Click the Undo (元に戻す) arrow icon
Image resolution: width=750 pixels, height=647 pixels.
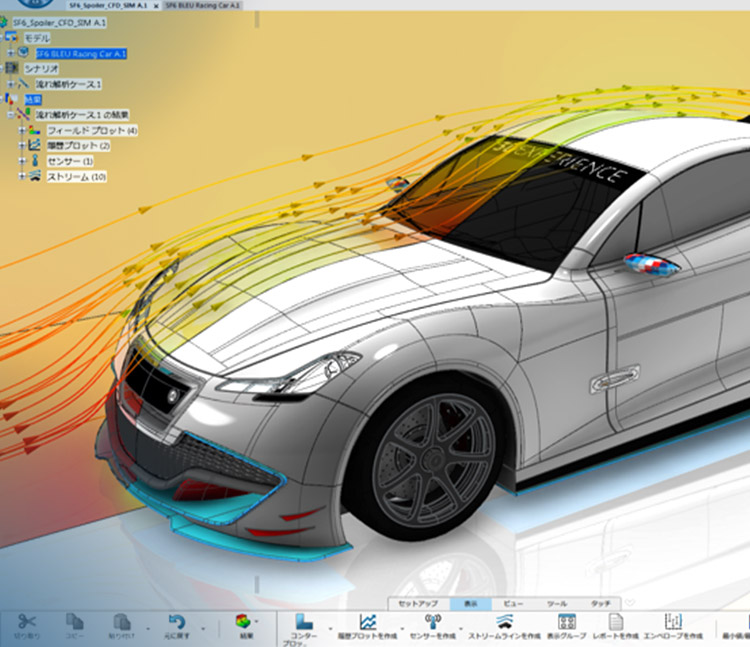pos(176,621)
